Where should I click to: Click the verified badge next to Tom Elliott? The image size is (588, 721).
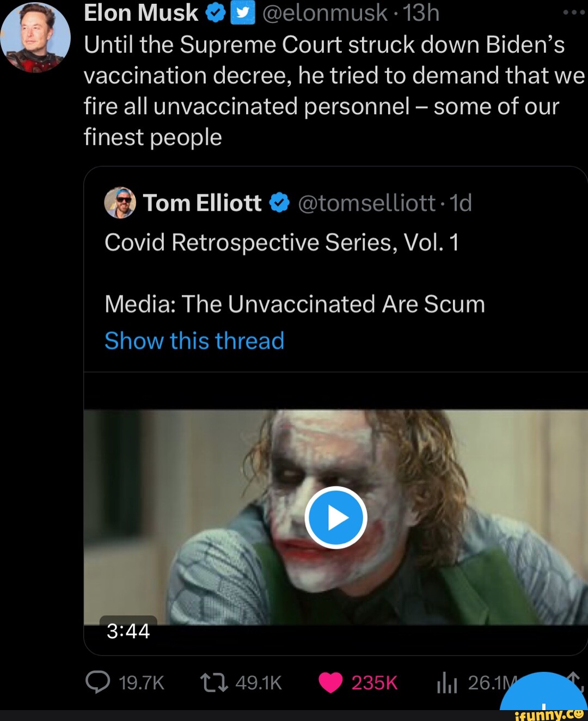click(x=279, y=203)
